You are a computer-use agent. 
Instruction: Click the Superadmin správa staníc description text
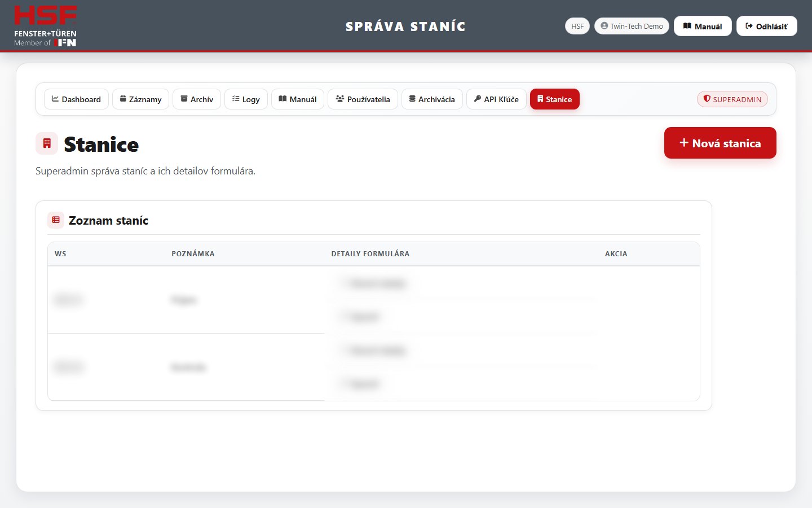pyautogui.click(x=145, y=171)
